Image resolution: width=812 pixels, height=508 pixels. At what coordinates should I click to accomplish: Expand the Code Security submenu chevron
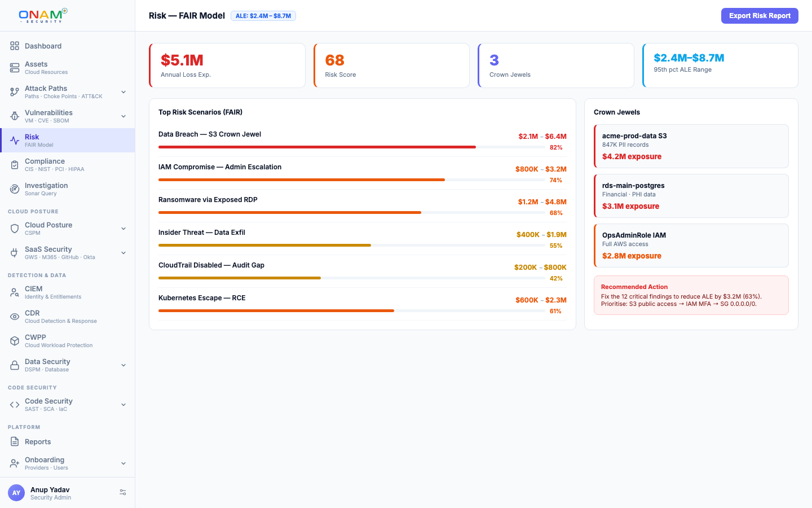123,405
